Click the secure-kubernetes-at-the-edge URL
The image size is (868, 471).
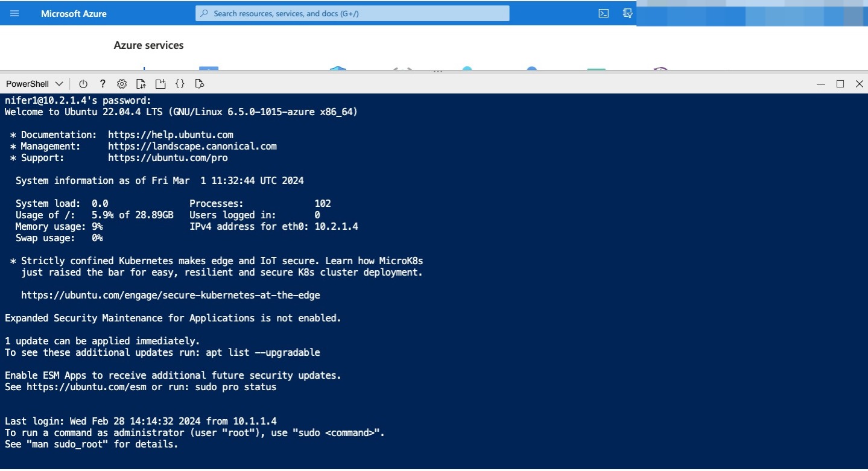pos(171,296)
